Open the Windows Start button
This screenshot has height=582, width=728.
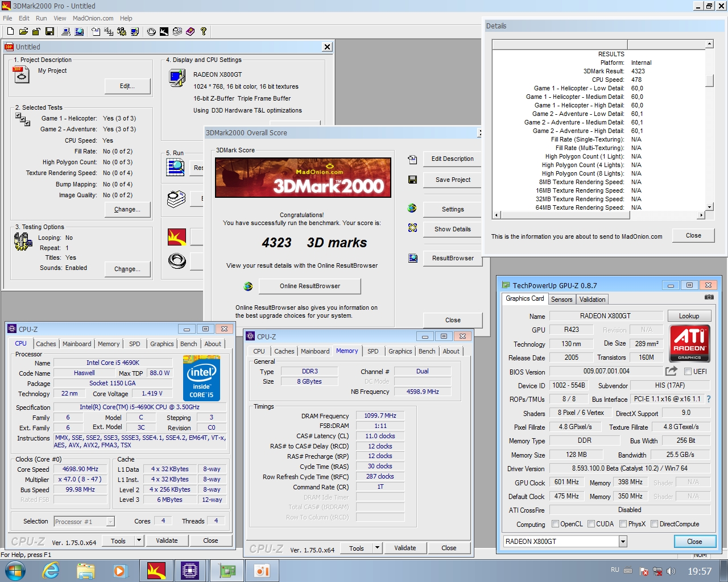coord(15,571)
